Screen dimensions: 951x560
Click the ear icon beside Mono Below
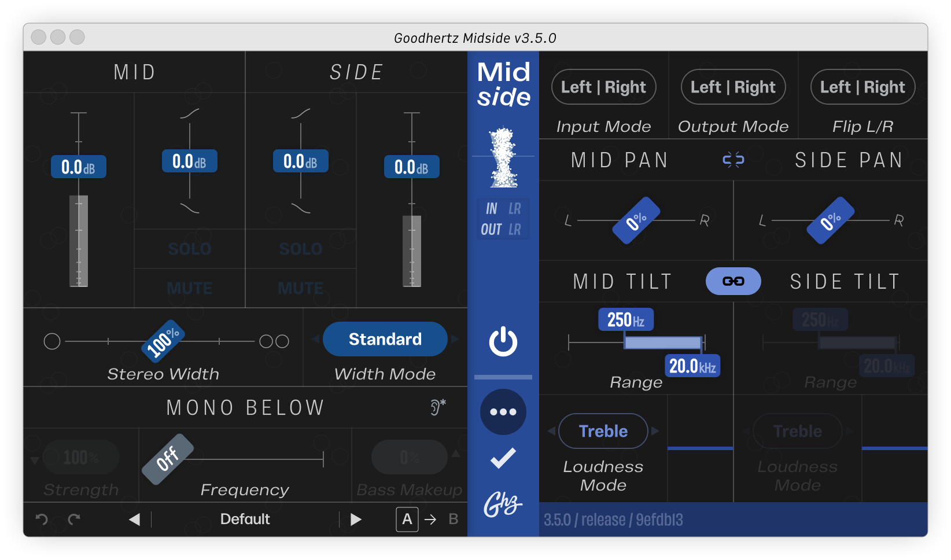click(438, 407)
